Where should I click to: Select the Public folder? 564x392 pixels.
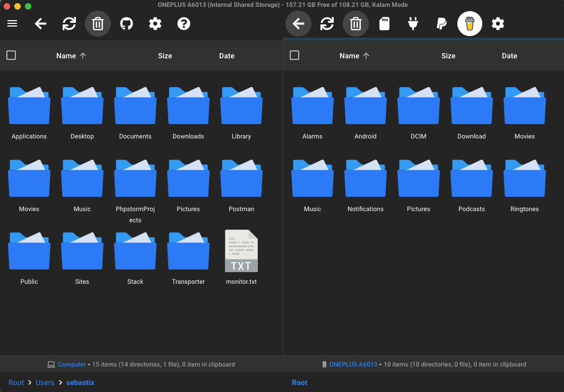(29, 258)
